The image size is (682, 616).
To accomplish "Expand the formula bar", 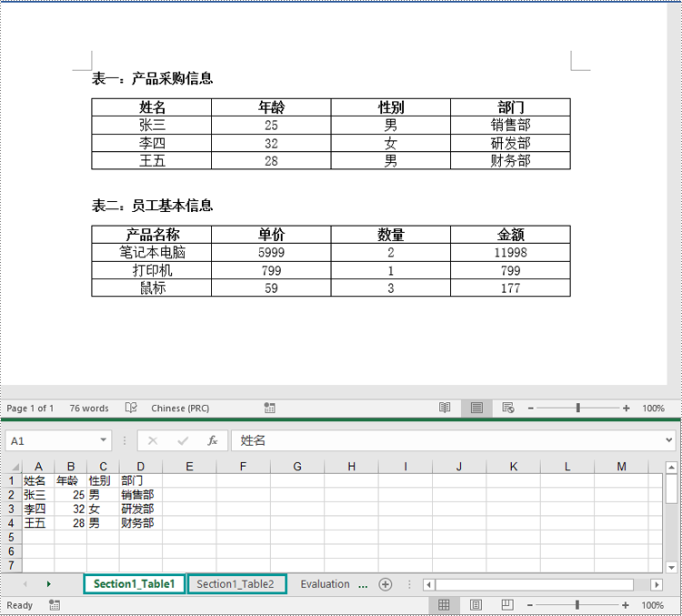I will tap(669, 440).
